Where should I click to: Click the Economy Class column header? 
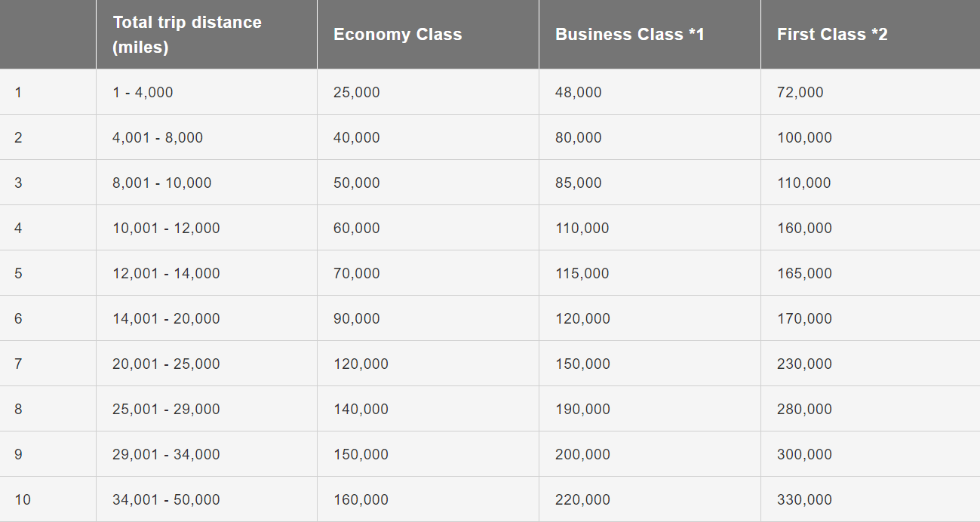pos(398,35)
